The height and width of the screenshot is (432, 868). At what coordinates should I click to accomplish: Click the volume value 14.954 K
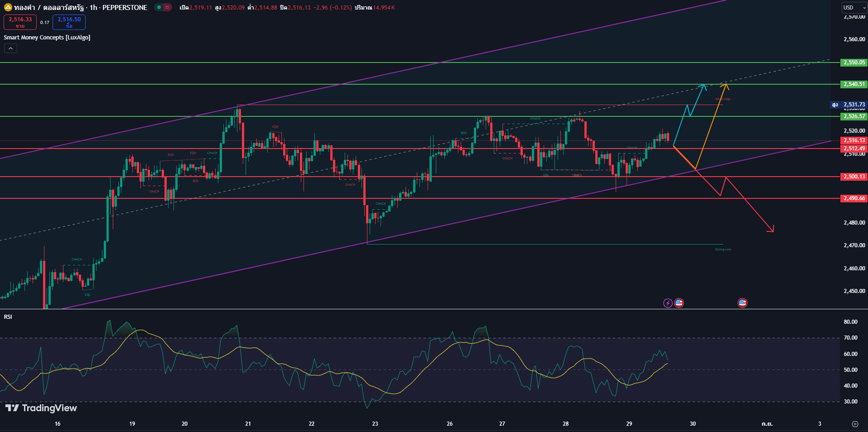384,8
